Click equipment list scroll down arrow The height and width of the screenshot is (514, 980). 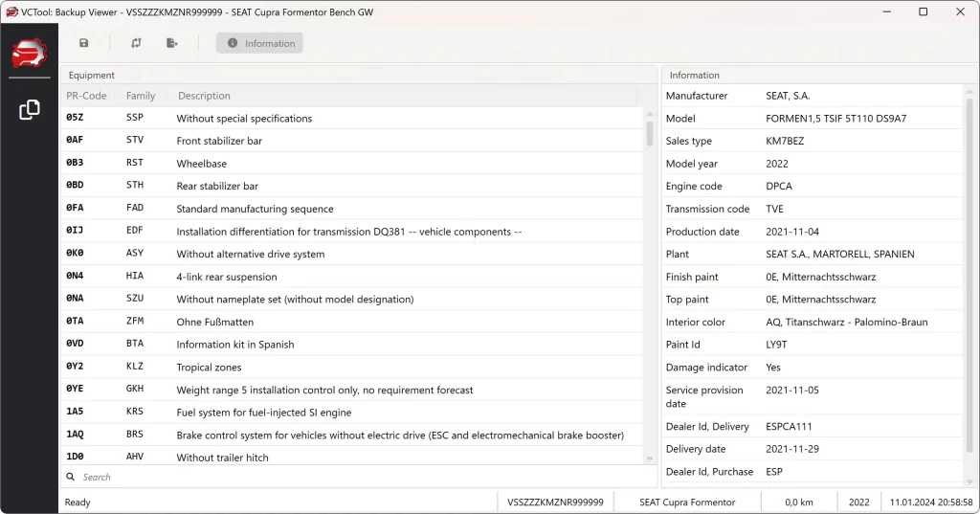[650, 458]
